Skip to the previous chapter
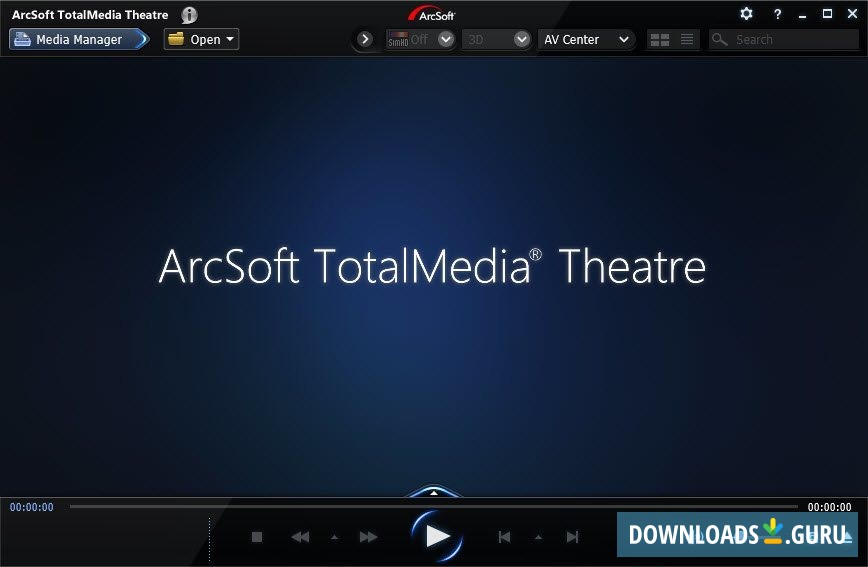The height and width of the screenshot is (567, 868). (504, 537)
